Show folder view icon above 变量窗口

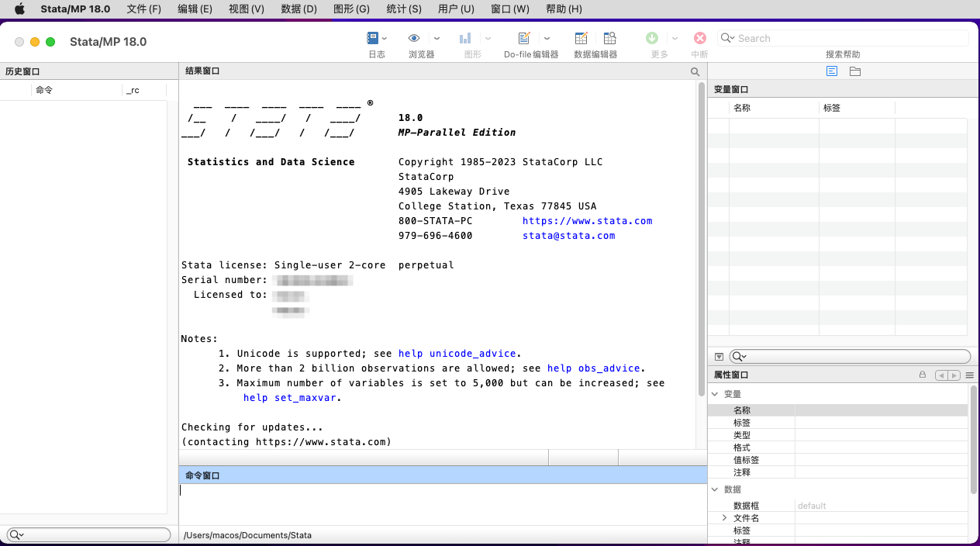tap(855, 71)
